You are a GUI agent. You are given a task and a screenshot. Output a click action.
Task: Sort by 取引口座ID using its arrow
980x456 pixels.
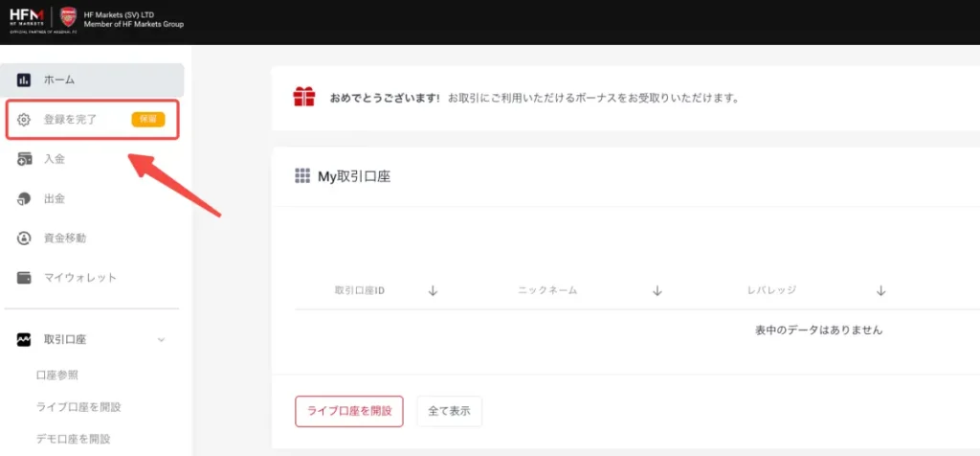click(433, 291)
